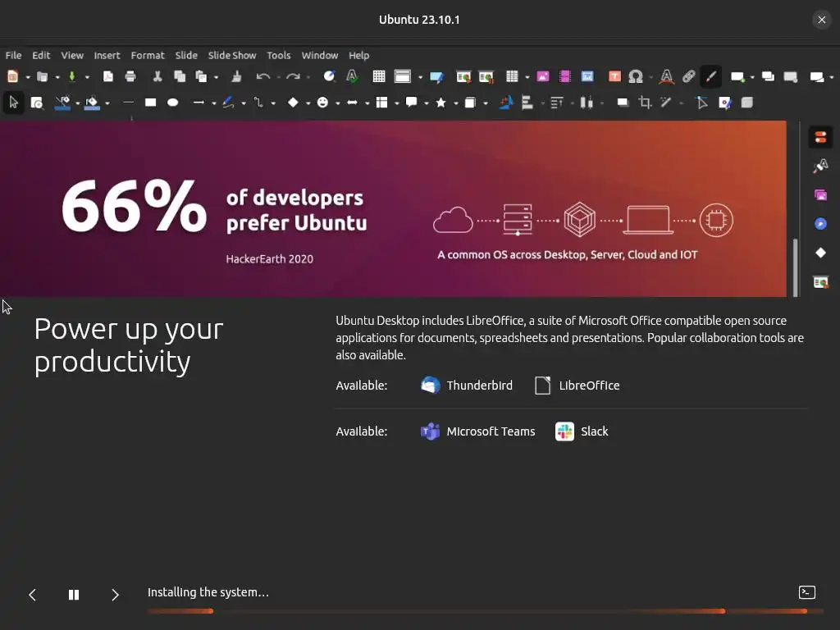Open the sidebar Shapes diamond icon
This screenshot has height=630, width=840.
820,253
